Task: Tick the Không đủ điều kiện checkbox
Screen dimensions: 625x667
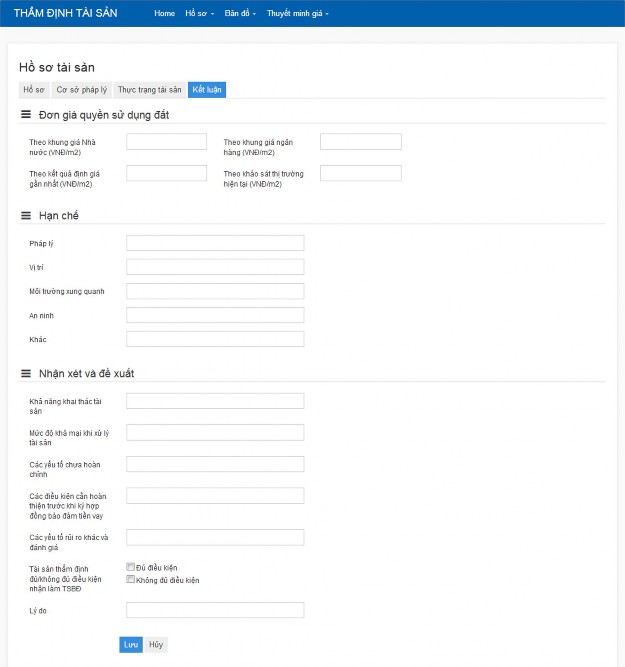Action: point(131,579)
